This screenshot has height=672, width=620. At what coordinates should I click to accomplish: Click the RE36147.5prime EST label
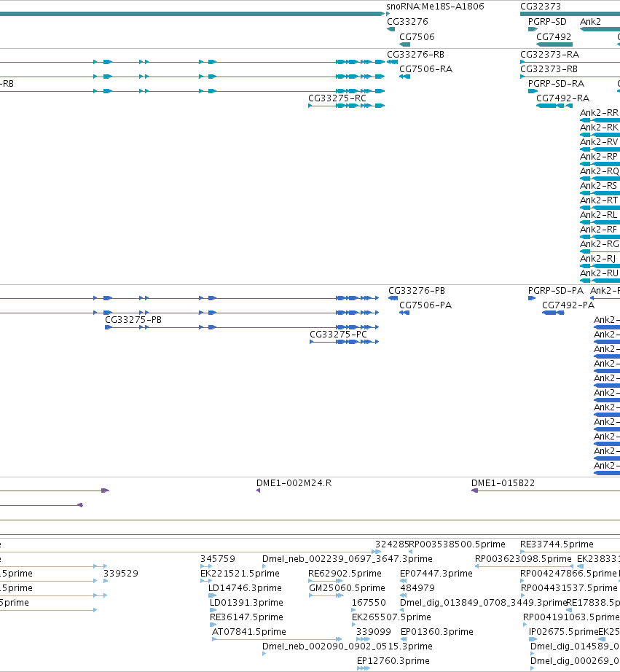pos(246,617)
